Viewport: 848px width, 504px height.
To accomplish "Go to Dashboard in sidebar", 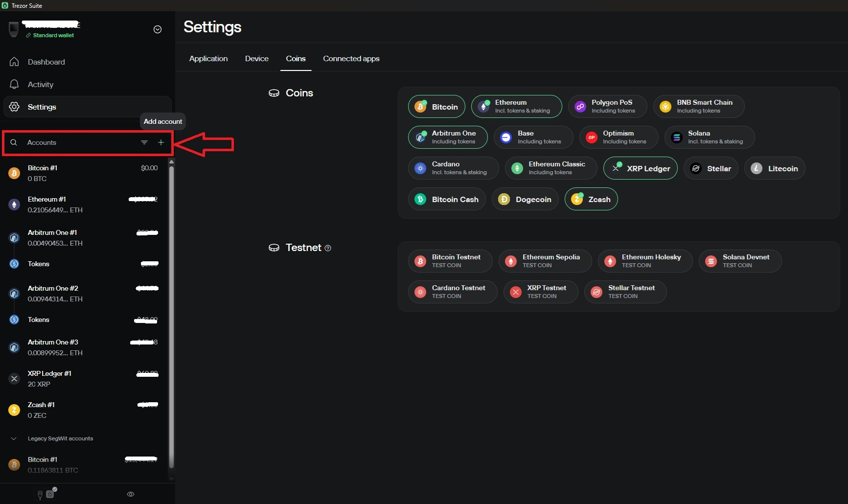I will pyautogui.click(x=88, y=62).
